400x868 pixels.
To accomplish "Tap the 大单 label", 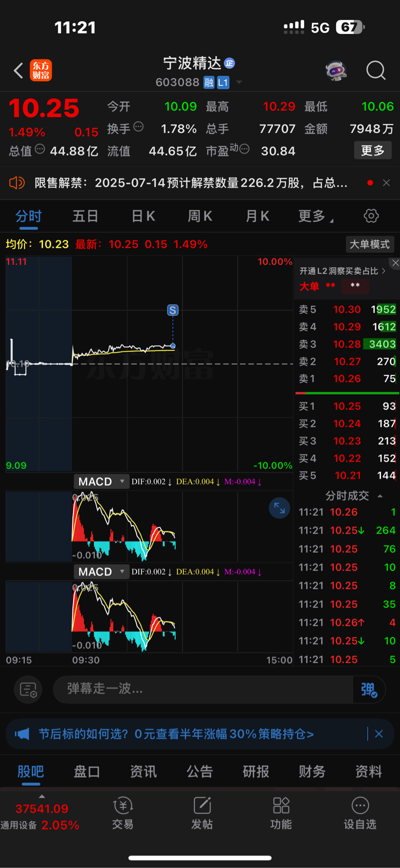I will tap(309, 286).
